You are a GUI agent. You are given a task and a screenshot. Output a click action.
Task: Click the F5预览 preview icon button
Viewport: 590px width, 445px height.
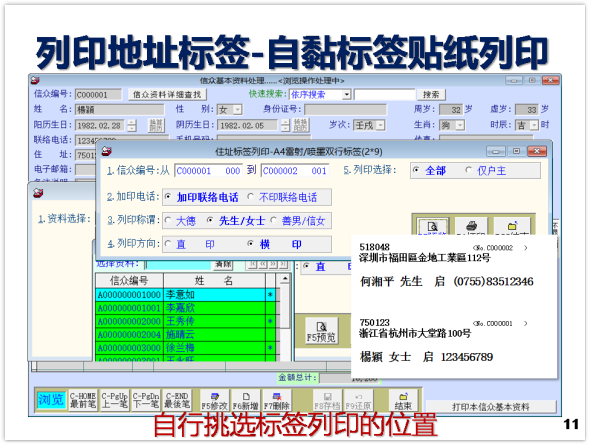pyautogui.click(x=321, y=331)
